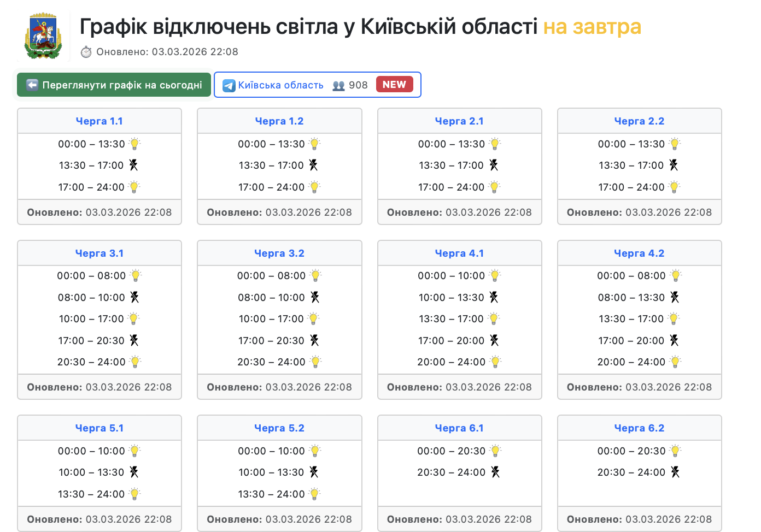This screenshot has width=761, height=532.
Task: Click the power outage icon for Черга 1.1 13:30–17:00
Action: coord(133,165)
